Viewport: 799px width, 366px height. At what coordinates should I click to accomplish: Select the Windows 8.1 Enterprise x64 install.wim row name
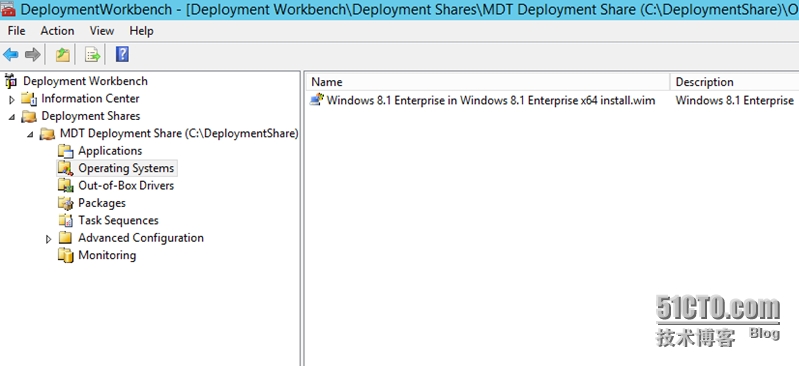pos(491,100)
